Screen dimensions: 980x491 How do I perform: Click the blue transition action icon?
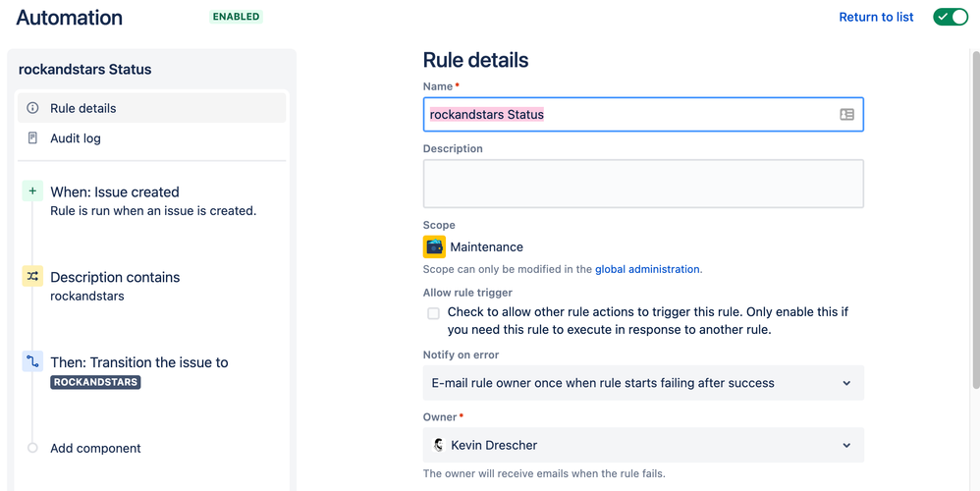pos(32,361)
